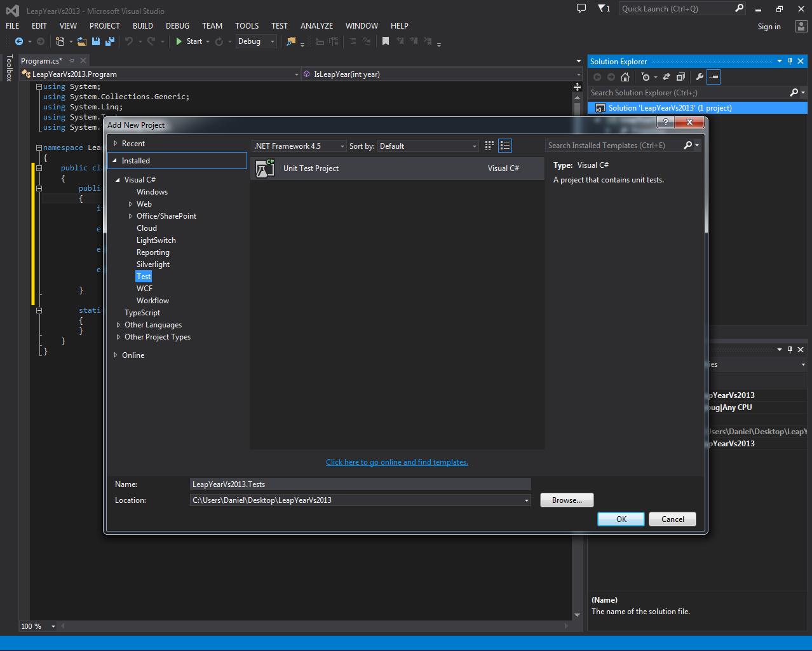Click the account avatar icon near Sign in
The width and height of the screenshot is (812, 651).
tap(801, 27)
